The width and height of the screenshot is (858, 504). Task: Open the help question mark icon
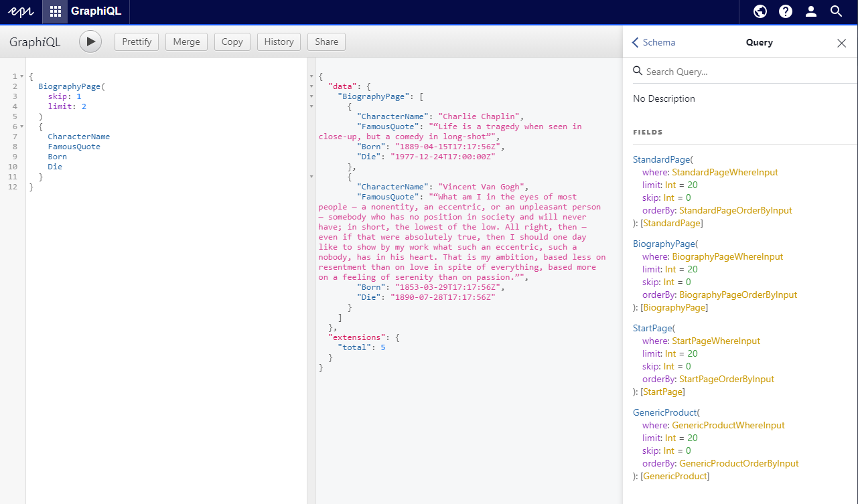click(x=786, y=11)
